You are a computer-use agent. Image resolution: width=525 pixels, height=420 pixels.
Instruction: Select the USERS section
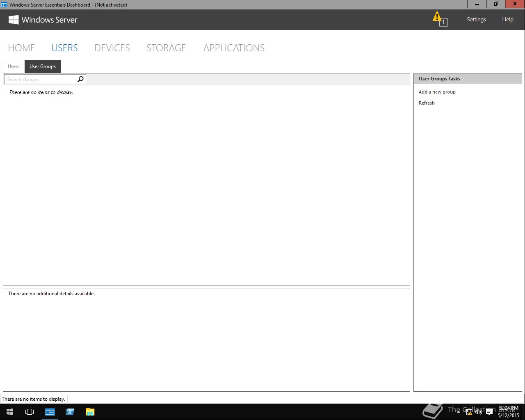[x=64, y=48]
